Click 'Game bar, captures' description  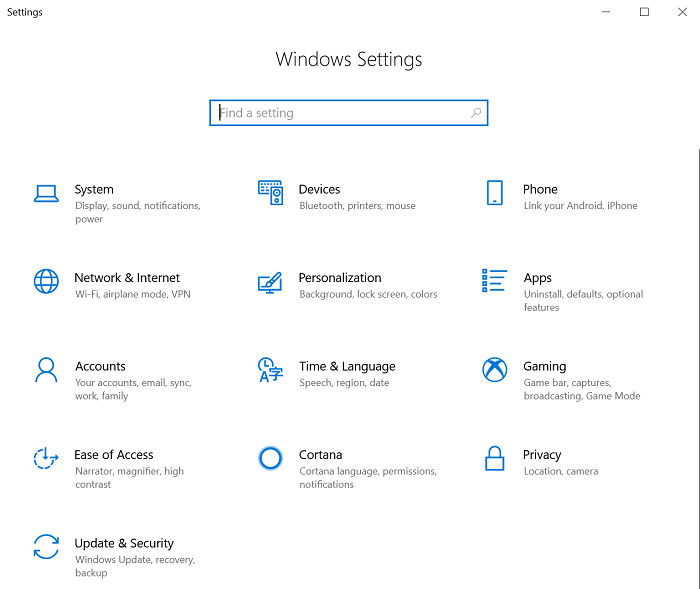click(582, 389)
